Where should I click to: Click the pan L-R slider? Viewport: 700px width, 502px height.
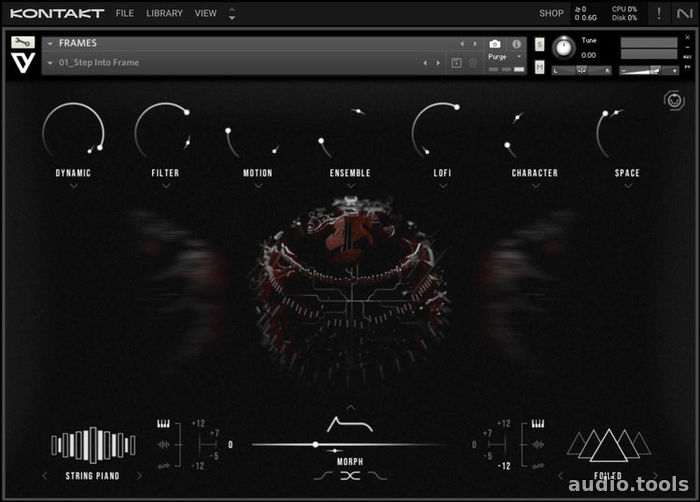(582, 71)
